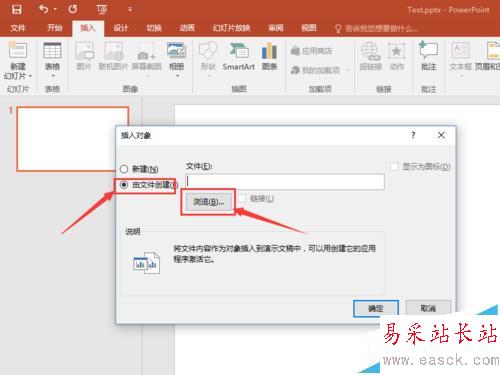Switch to the 开始 ribbon tab

(55, 28)
